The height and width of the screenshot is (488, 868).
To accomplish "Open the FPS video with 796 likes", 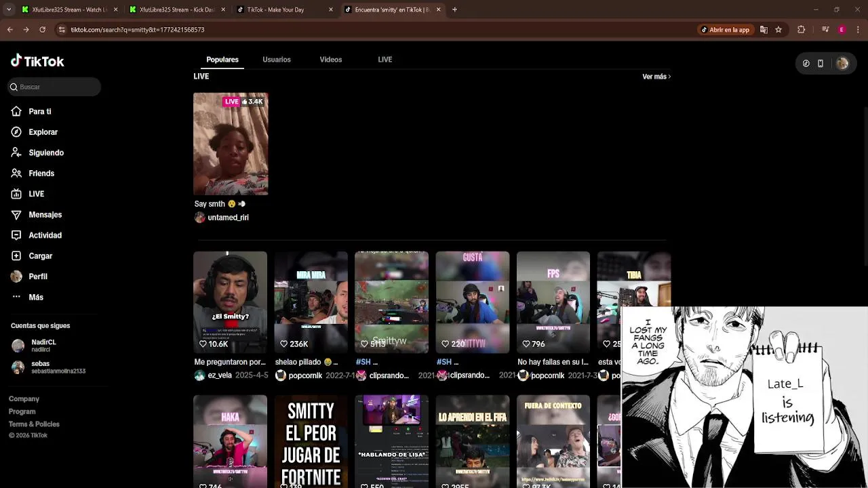I will coord(553,302).
